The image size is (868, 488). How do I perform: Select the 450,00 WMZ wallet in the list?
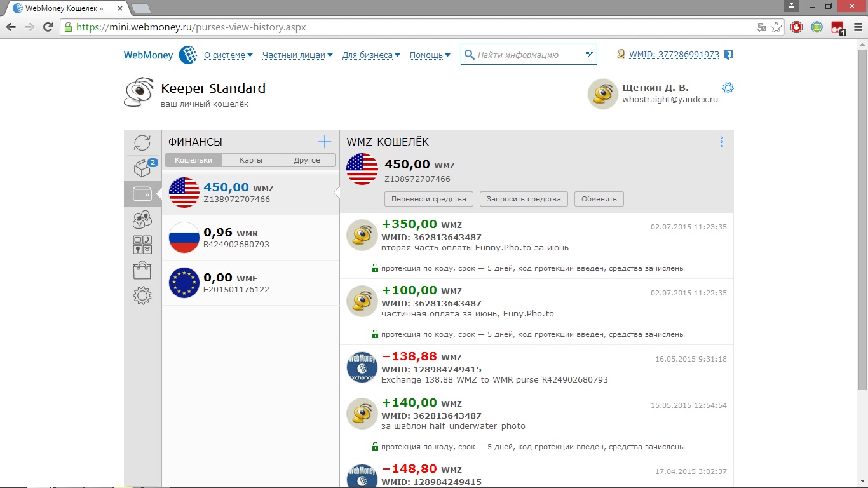click(250, 193)
